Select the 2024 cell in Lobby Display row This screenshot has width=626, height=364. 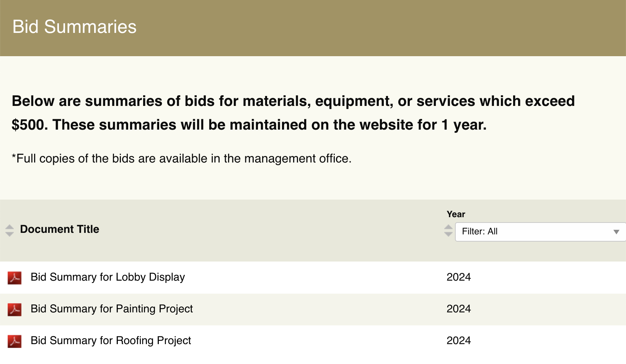(458, 277)
